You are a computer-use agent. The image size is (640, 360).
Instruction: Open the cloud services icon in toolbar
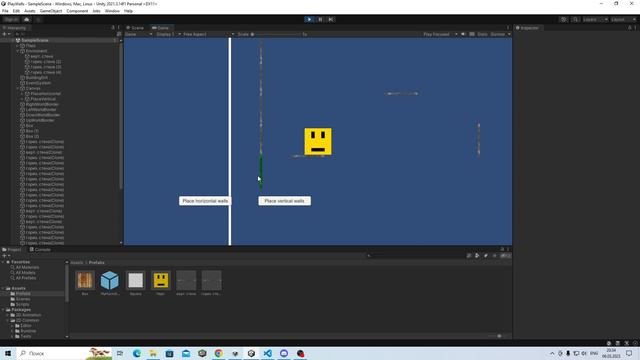[x=27, y=20]
